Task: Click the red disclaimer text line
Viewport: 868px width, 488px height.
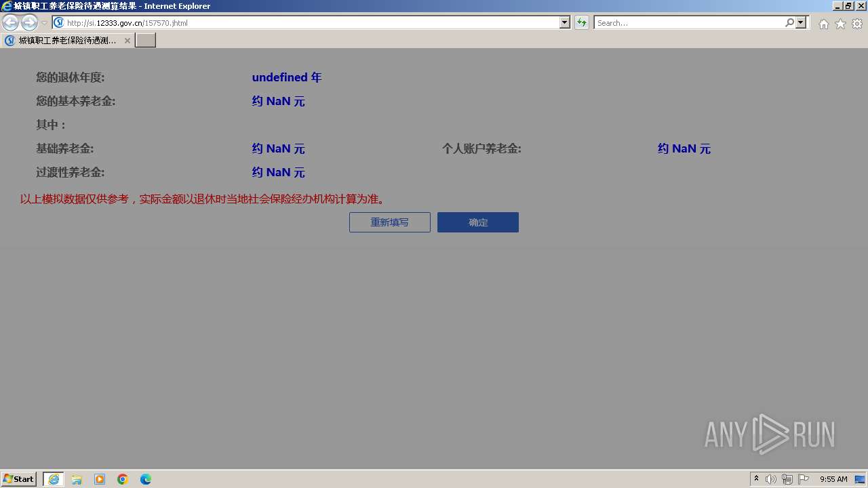Action: 203,199
